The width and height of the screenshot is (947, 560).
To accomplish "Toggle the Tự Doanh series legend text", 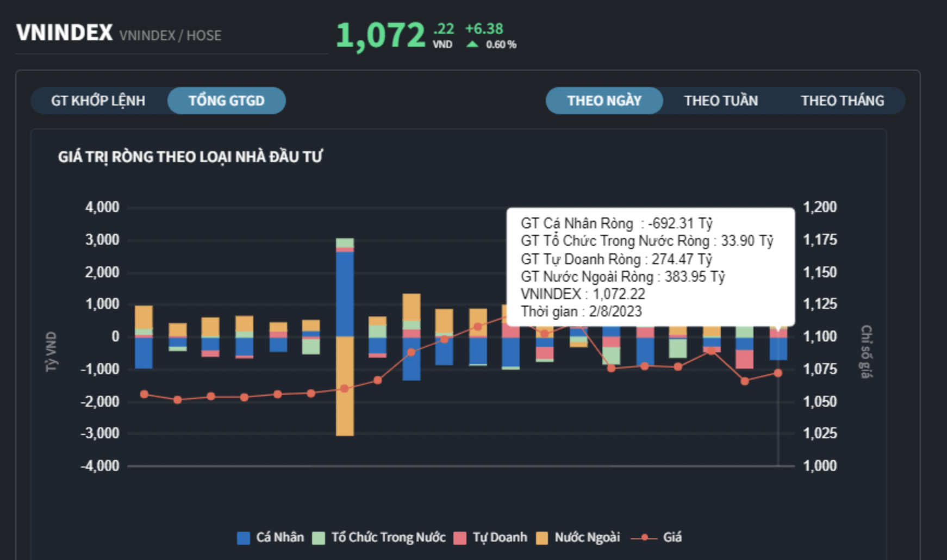I will pyautogui.click(x=500, y=538).
